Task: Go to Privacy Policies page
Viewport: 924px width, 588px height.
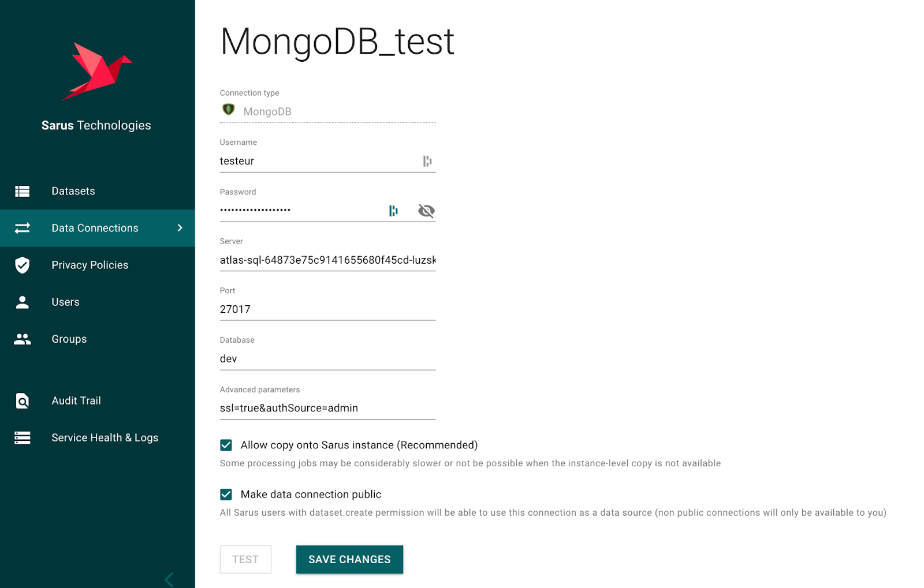Action: 90,265
